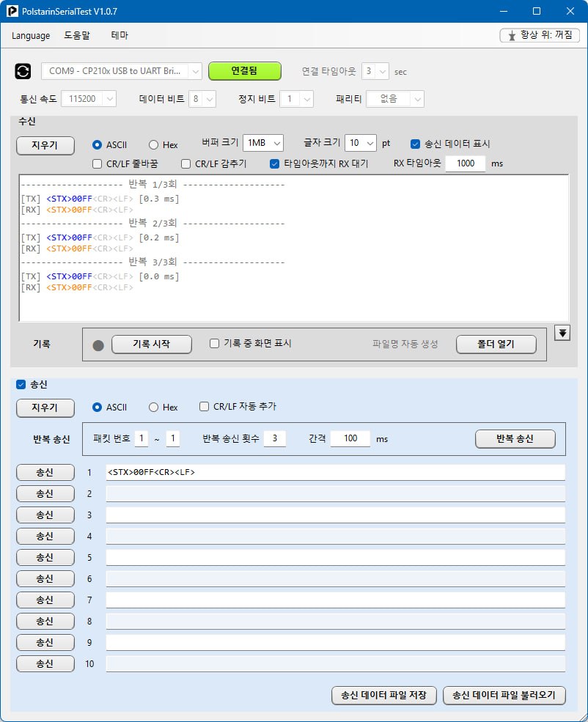This screenshot has width=588, height=722.
Task: Open the Language menu
Action: [31, 35]
